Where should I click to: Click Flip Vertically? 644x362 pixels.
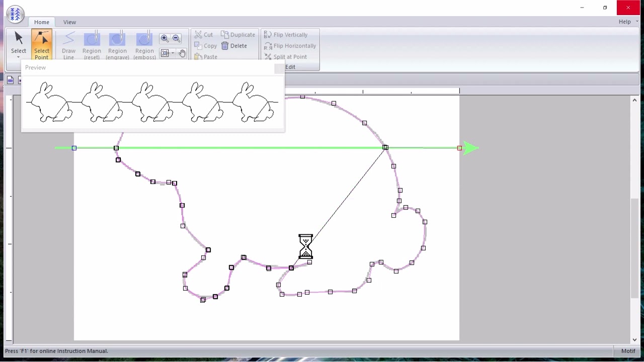[x=286, y=35]
